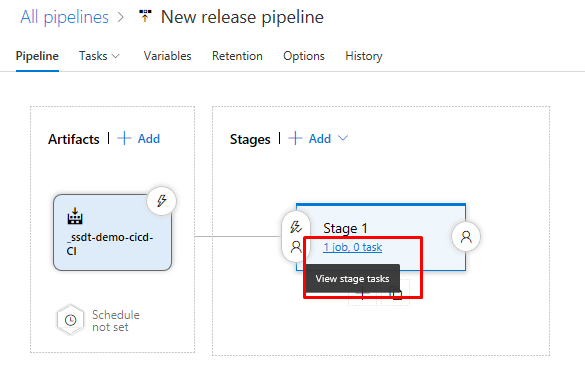Open continuous deployment trigger on artifact
Image resolution: width=585 pixels, height=374 pixels.
162,201
